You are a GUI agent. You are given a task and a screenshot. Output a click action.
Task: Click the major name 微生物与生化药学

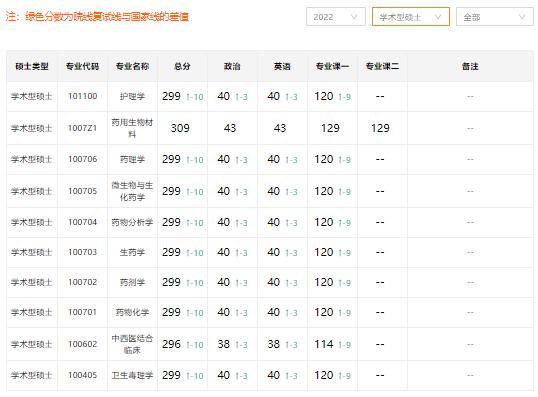pyautogui.click(x=132, y=191)
